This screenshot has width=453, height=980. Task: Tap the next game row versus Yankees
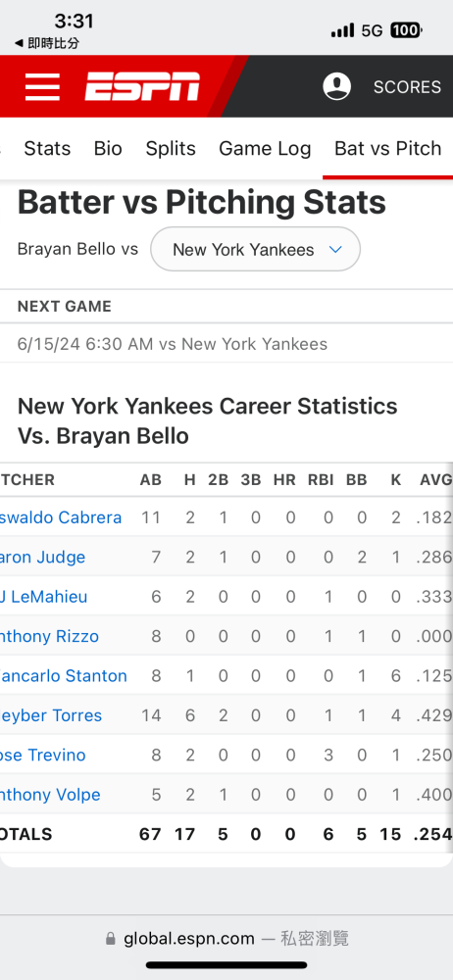pyautogui.click(x=226, y=344)
